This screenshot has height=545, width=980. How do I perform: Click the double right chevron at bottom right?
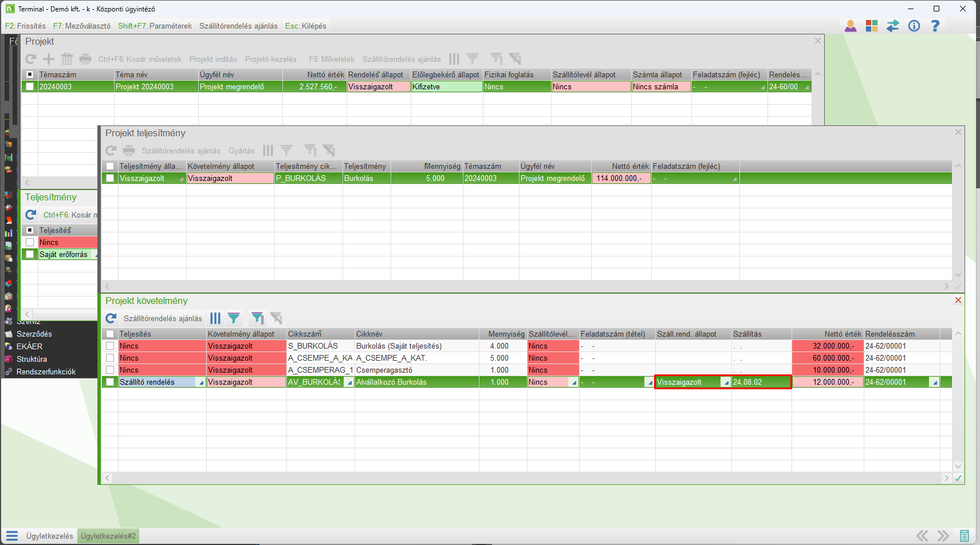(x=943, y=536)
